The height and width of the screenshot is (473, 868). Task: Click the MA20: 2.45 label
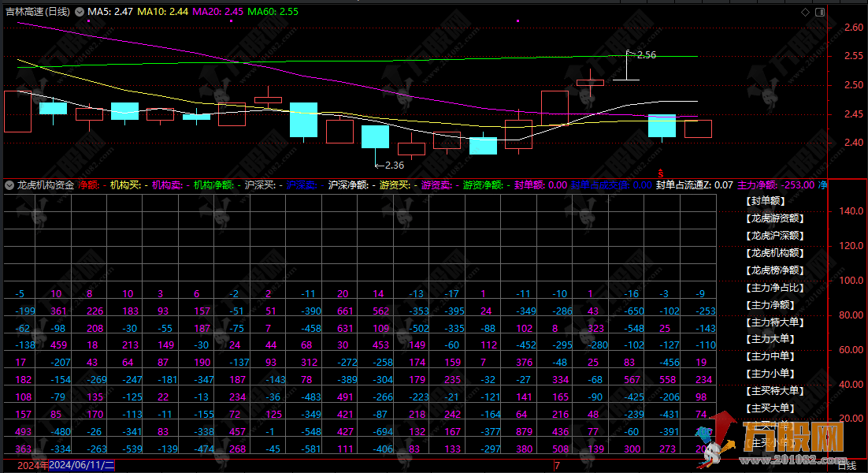[217, 12]
